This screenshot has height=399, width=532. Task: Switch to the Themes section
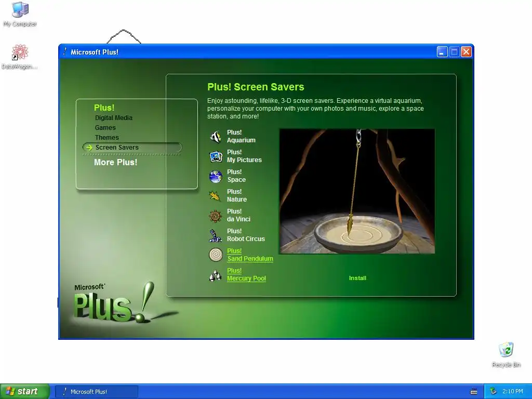click(107, 137)
